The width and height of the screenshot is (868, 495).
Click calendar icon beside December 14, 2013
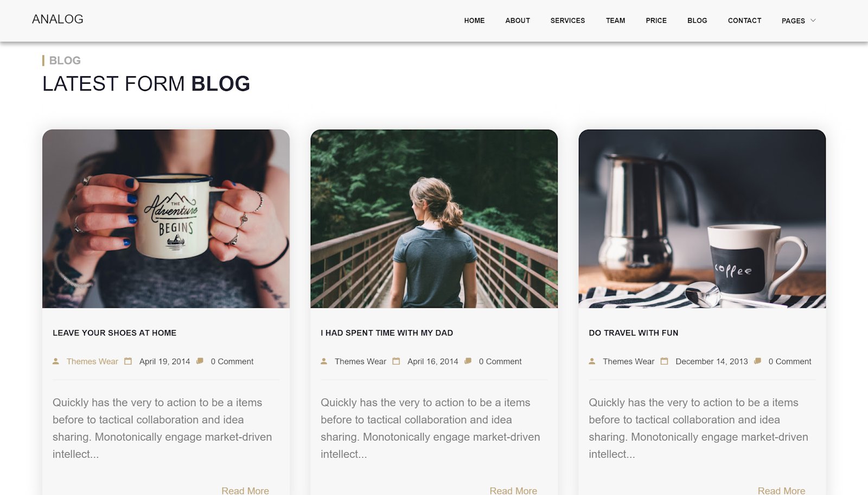[664, 361]
